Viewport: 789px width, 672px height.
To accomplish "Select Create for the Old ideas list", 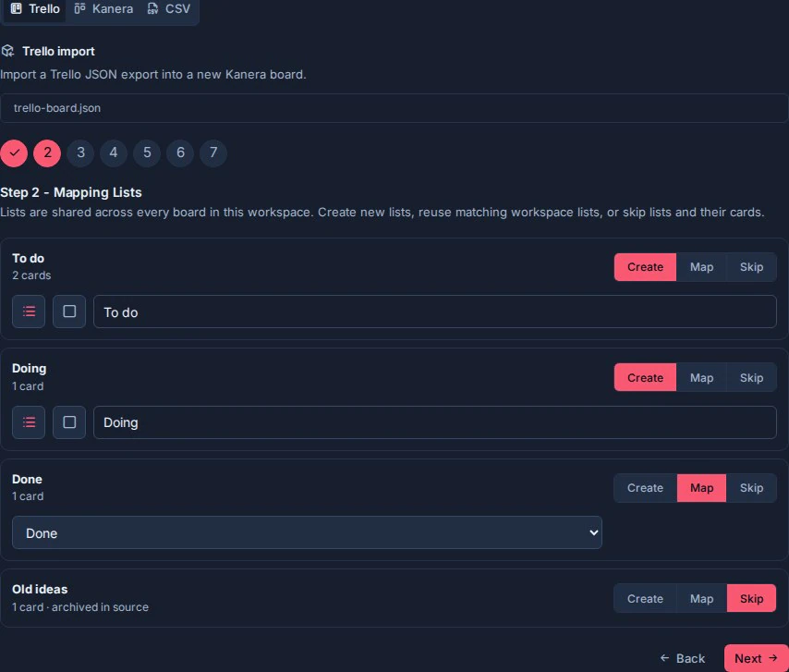I will [x=645, y=598].
